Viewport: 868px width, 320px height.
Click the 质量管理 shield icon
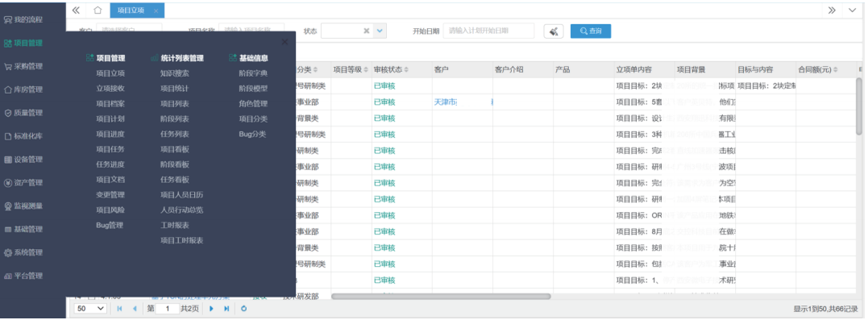[x=8, y=113]
